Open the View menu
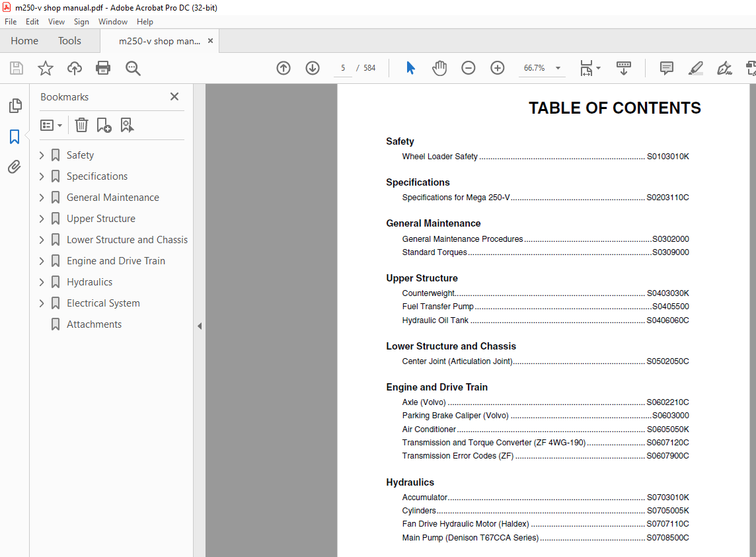 click(x=56, y=22)
